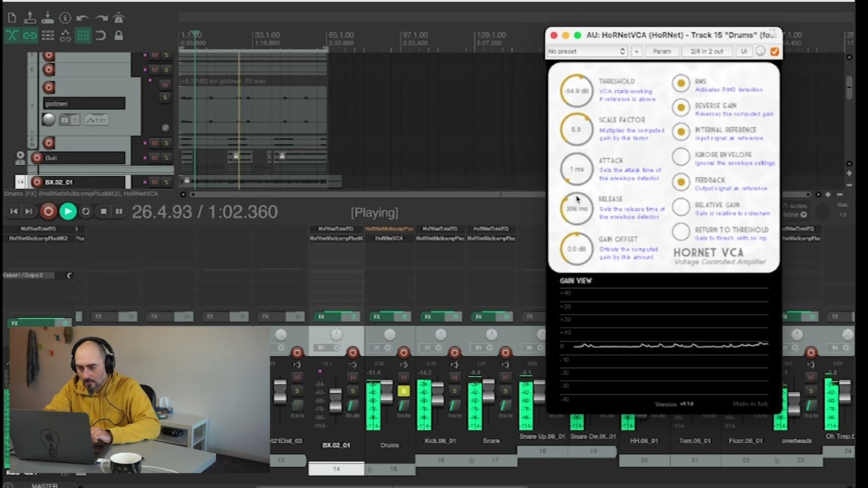Invert phase on godown track
Image resolution: width=868 pixels, height=488 pixels.
click(165, 127)
